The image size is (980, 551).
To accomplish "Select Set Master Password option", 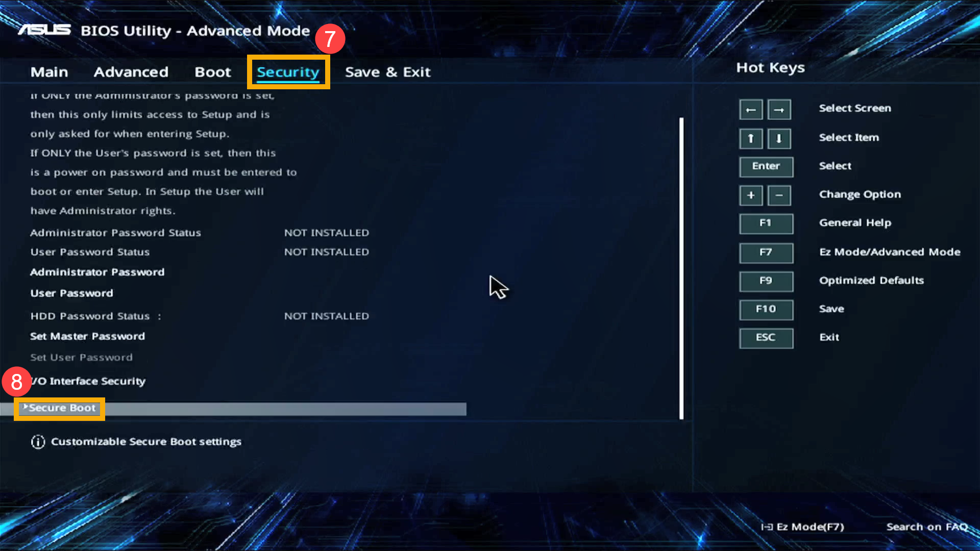I will [x=87, y=336].
